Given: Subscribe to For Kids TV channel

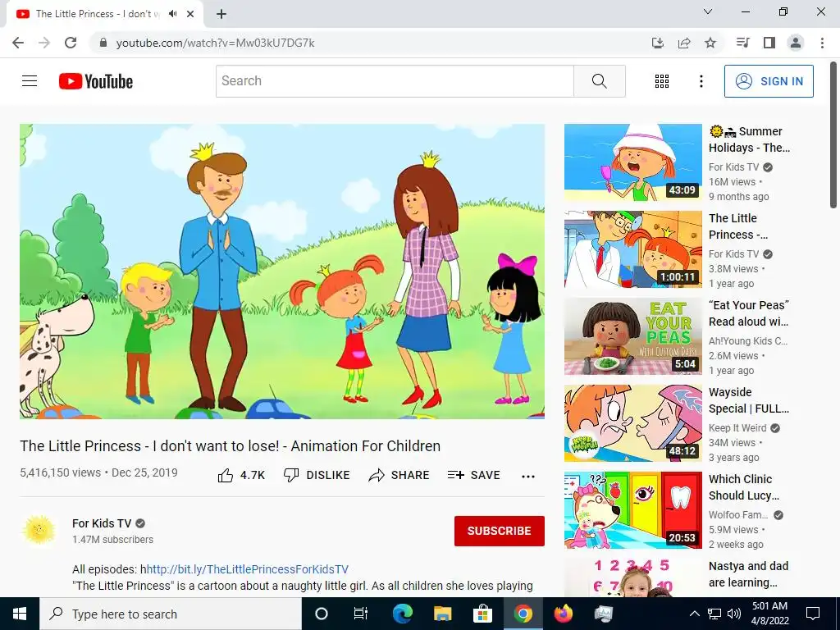Looking at the screenshot, I should [500, 531].
